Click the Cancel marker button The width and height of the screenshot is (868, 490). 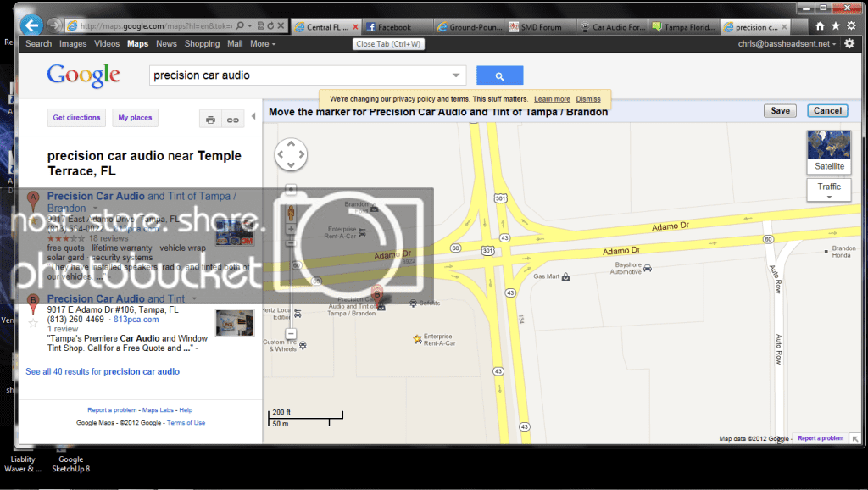point(827,111)
